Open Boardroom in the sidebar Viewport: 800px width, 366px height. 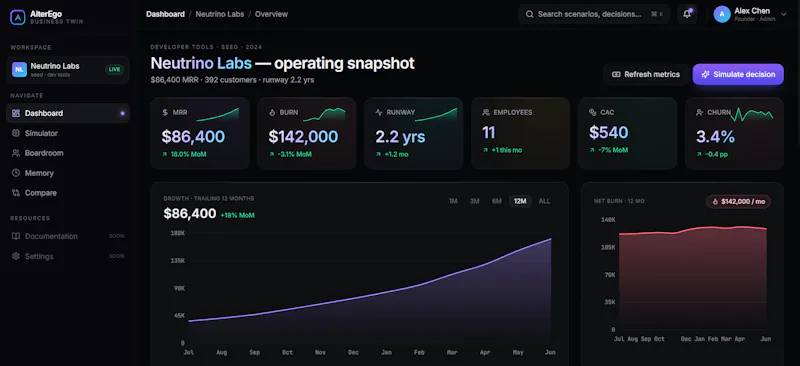point(68,153)
